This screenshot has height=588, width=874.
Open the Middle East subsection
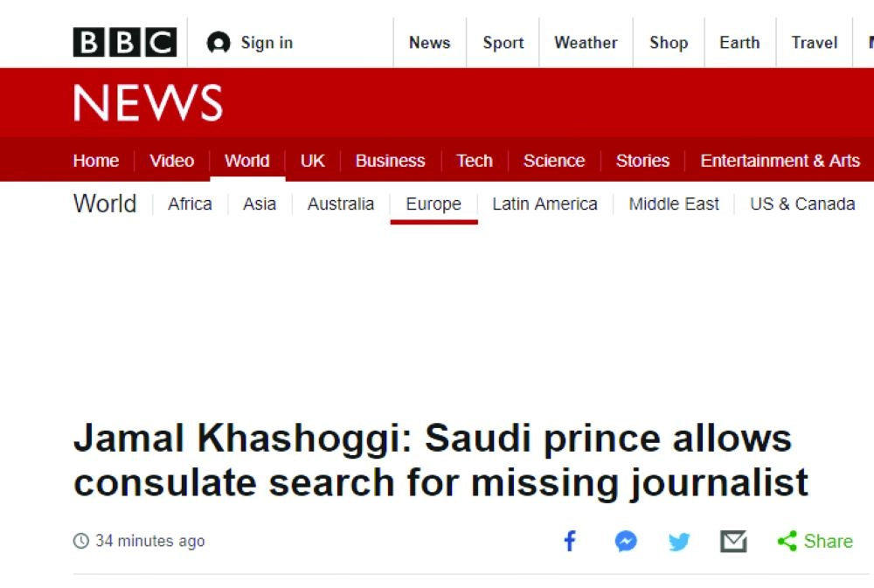coord(673,204)
